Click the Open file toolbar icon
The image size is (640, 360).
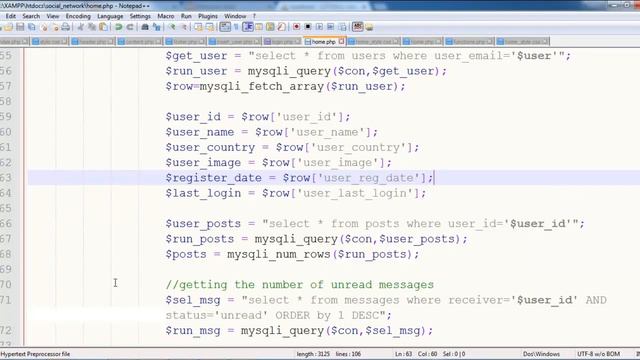pyautogui.click(x=8, y=27)
